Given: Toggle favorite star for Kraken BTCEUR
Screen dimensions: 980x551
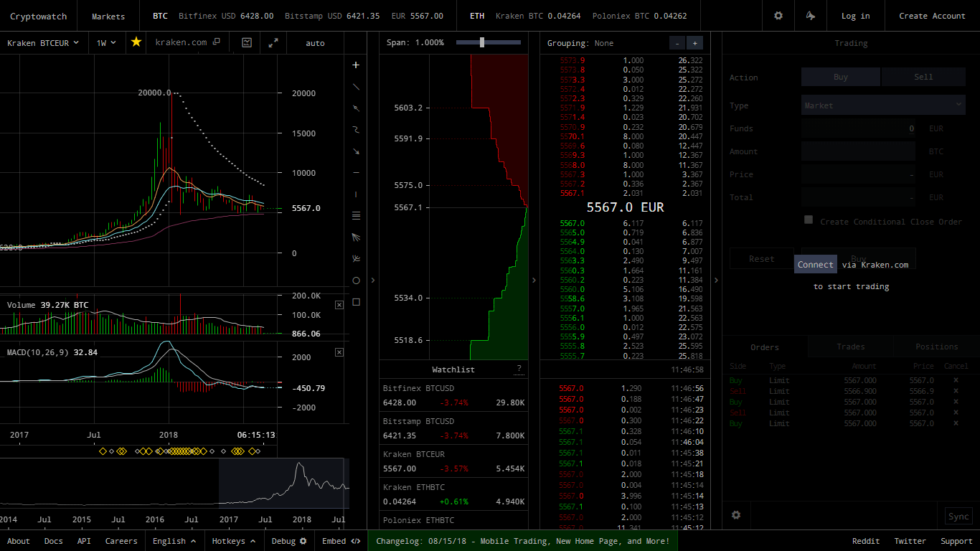Looking at the screenshot, I should tap(136, 42).
